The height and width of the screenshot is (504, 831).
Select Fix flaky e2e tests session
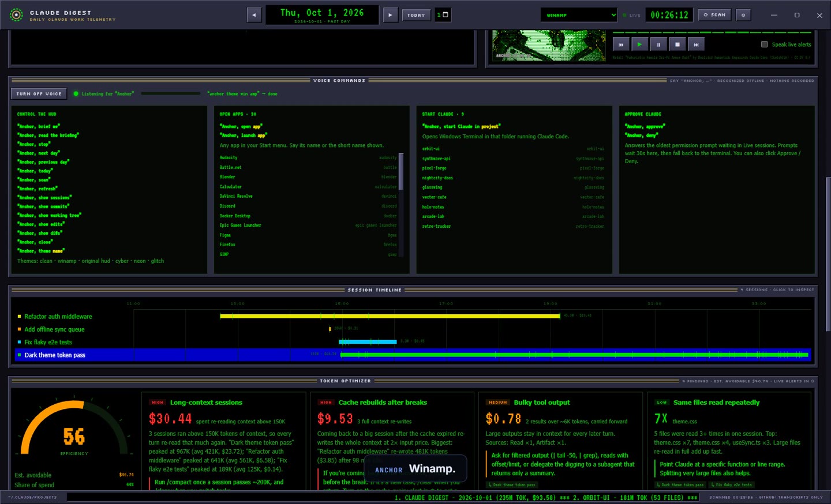coord(413,342)
